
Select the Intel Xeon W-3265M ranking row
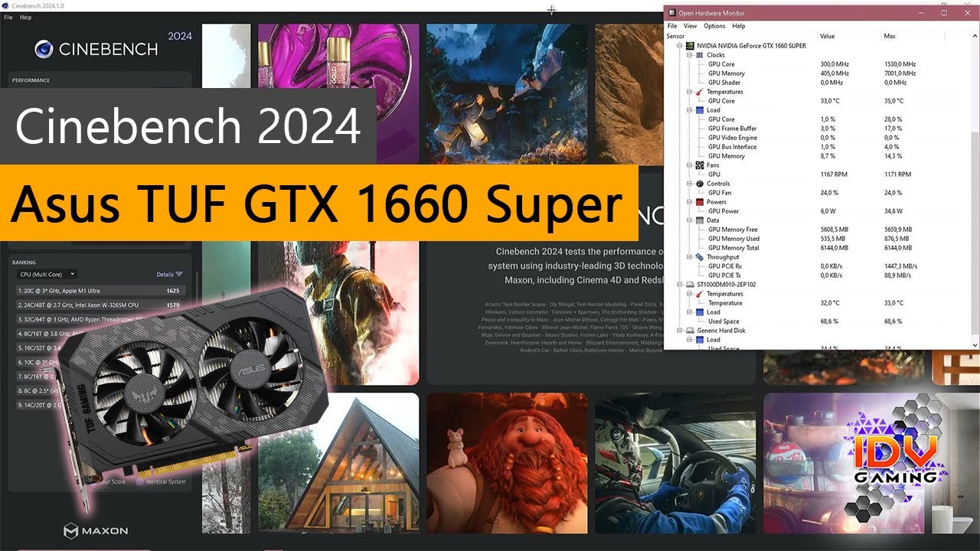point(100,305)
